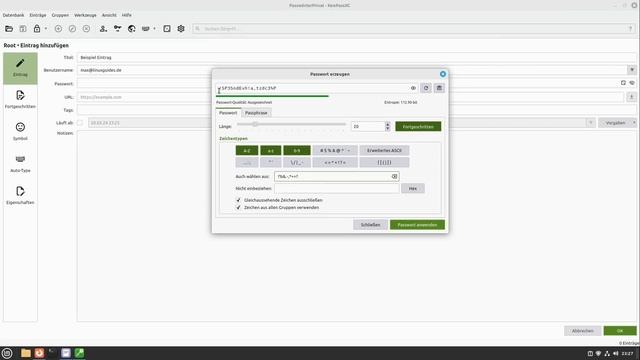
Task: Decrease password length with spinner down arrow
Action: [387, 129]
